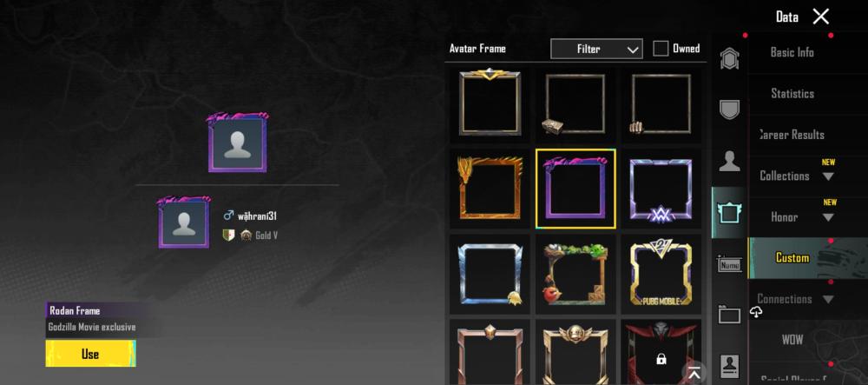Open the avatar frame category icon
This screenshot has width=868, height=385.
(729, 213)
